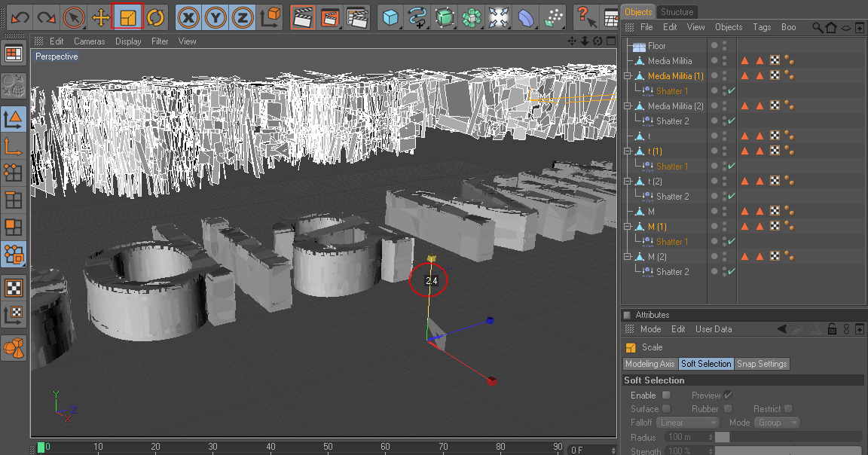Click the Make Editable icon in left toolbar
This screenshot has height=455, width=868.
(14, 87)
